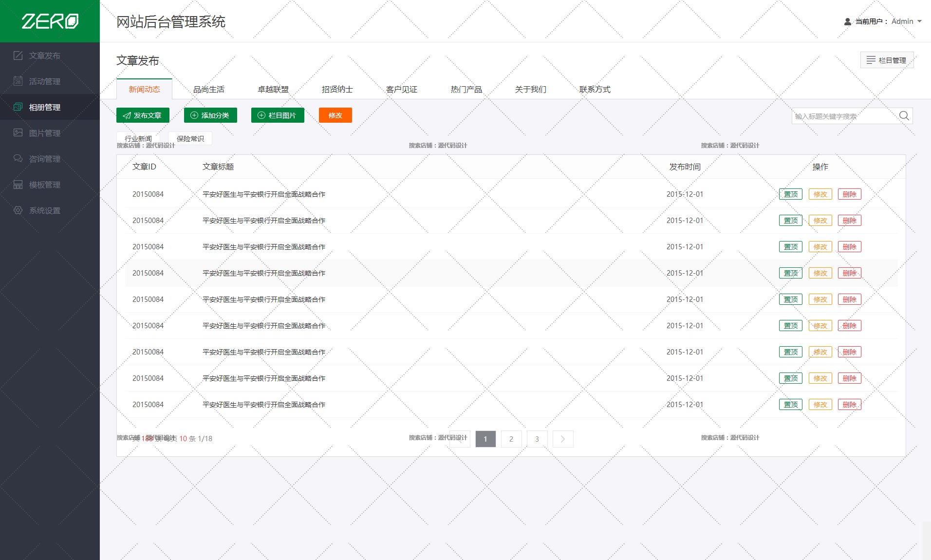The height and width of the screenshot is (560, 931).
Task: Jump to page 2 in pagination
Action: (511, 439)
